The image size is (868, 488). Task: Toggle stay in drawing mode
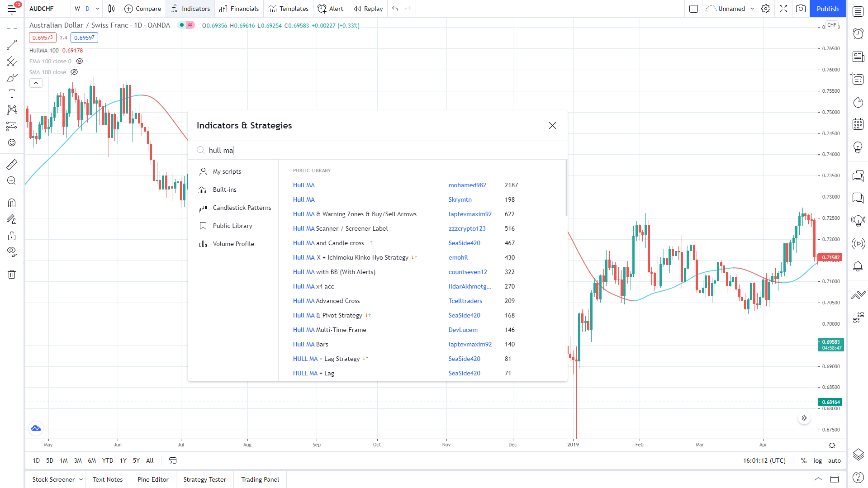point(12,219)
